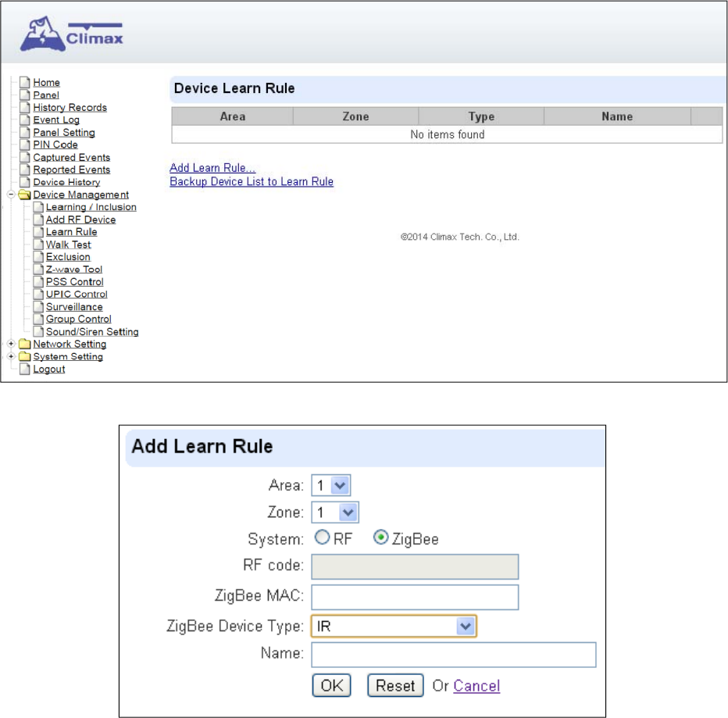
Task: Open the Reported Events link
Action: (x=72, y=170)
